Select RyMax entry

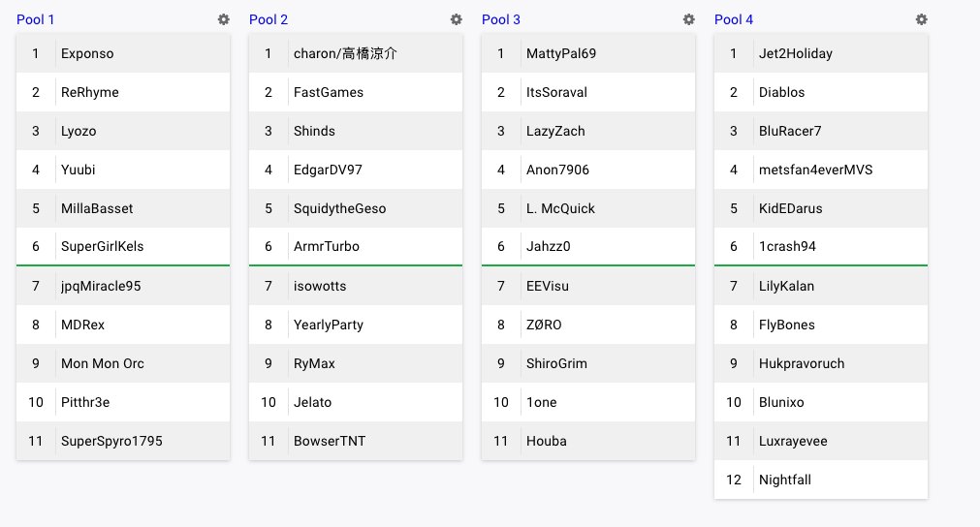[356, 363]
